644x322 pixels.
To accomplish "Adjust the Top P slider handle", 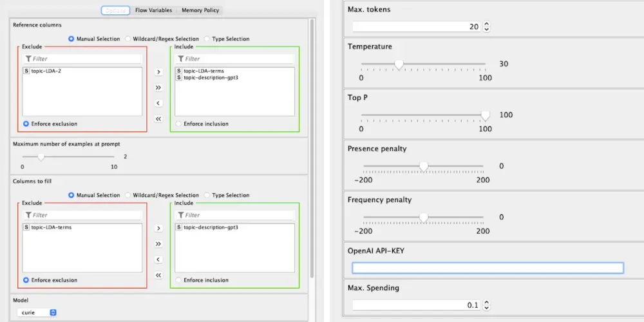I will pos(486,115).
